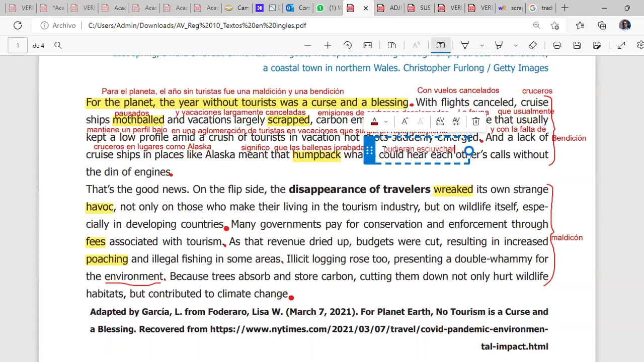Switch to the first VERI browser tab

coord(22,8)
